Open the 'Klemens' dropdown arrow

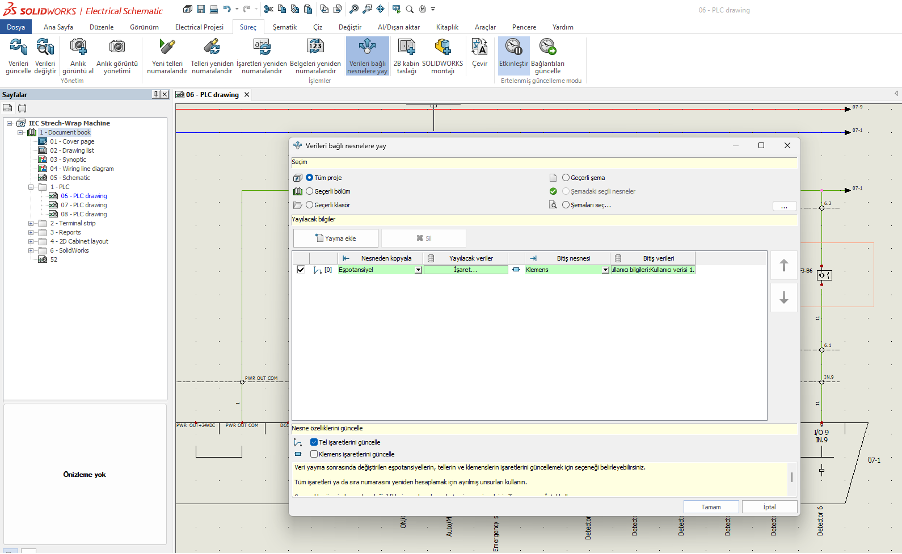pyautogui.click(x=605, y=270)
